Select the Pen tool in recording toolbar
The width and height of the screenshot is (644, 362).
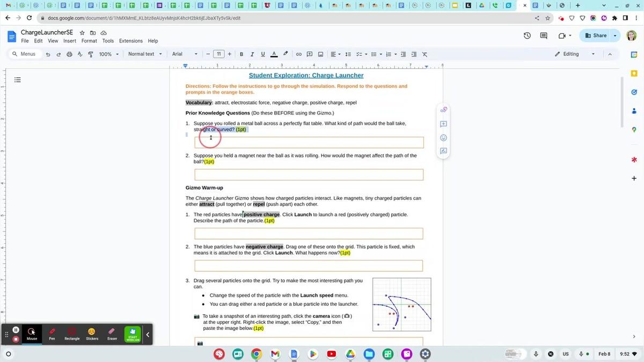[x=52, y=334]
